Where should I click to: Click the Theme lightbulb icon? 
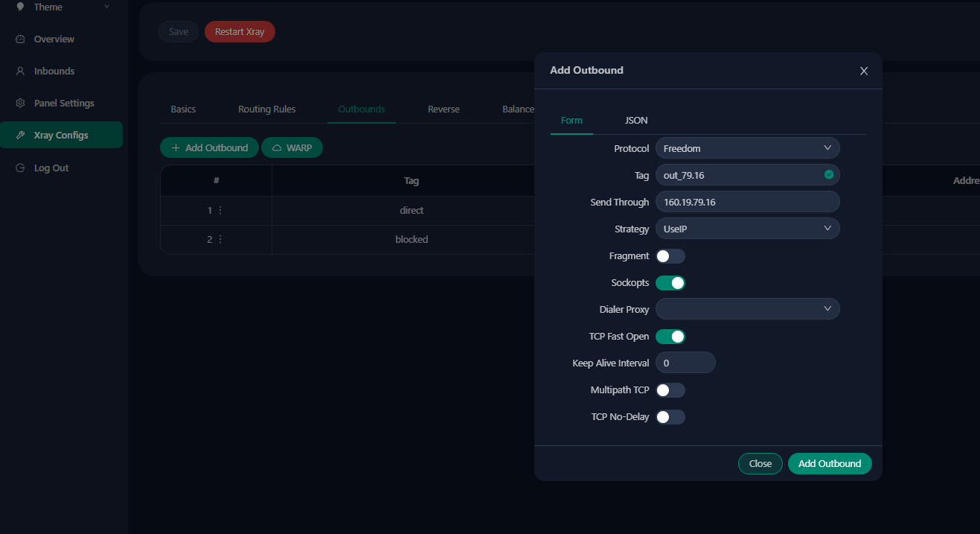[20, 7]
